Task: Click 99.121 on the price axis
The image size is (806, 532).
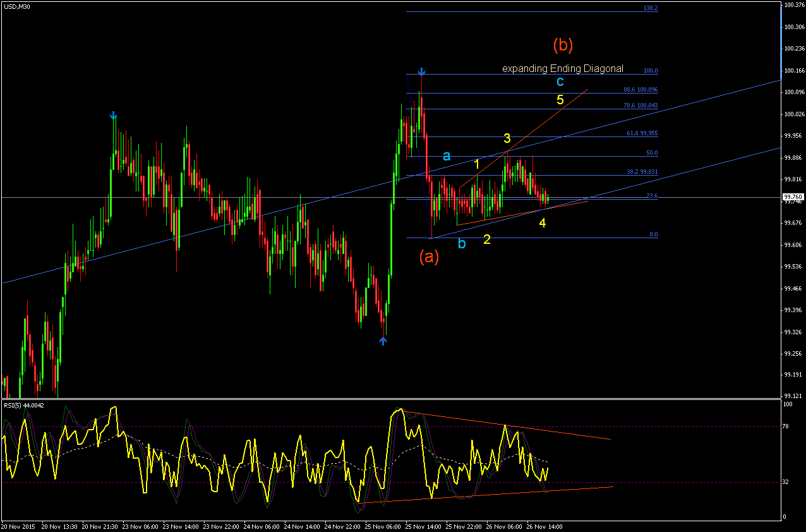Action: click(x=792, y=395)
